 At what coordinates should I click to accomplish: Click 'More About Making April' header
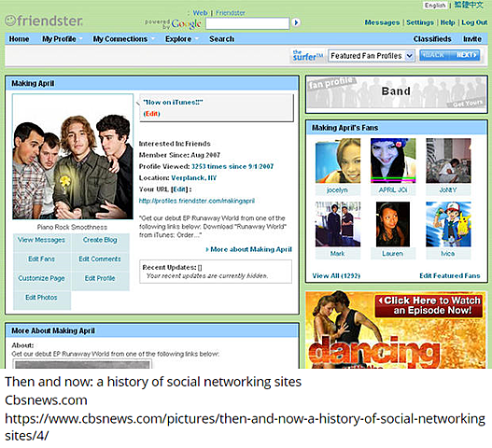coord(53,330)
